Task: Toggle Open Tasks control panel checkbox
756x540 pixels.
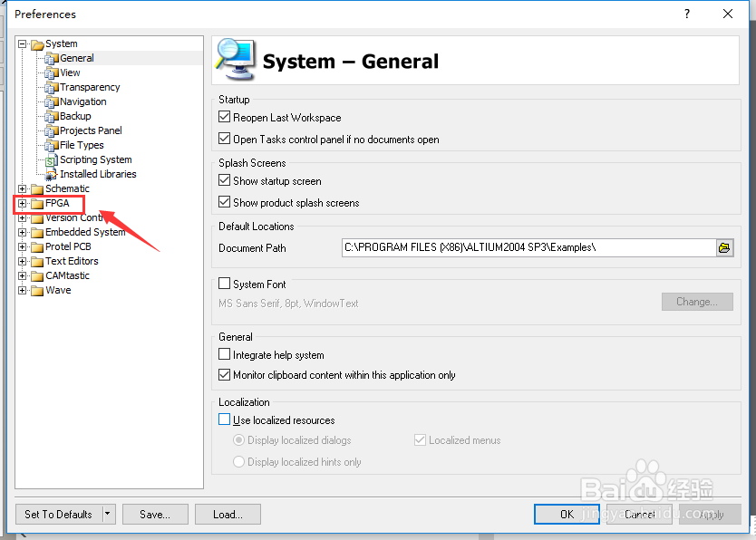Action: click(224, 139)
